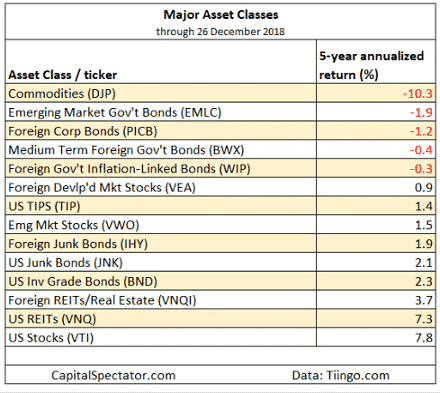
Task: Select the Emg Mkt Stocks (VWO) cell
Action: pyautogui.click(x=161, y=225)
